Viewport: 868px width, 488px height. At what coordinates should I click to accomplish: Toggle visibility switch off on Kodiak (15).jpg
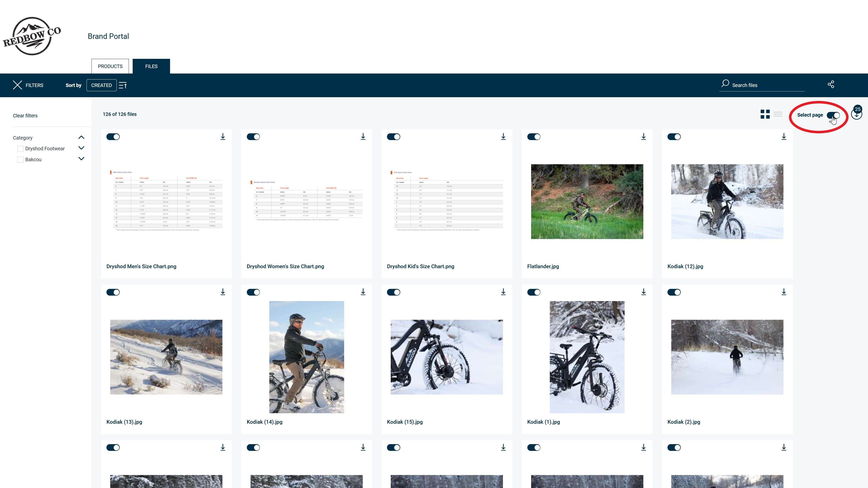(393, 292)
